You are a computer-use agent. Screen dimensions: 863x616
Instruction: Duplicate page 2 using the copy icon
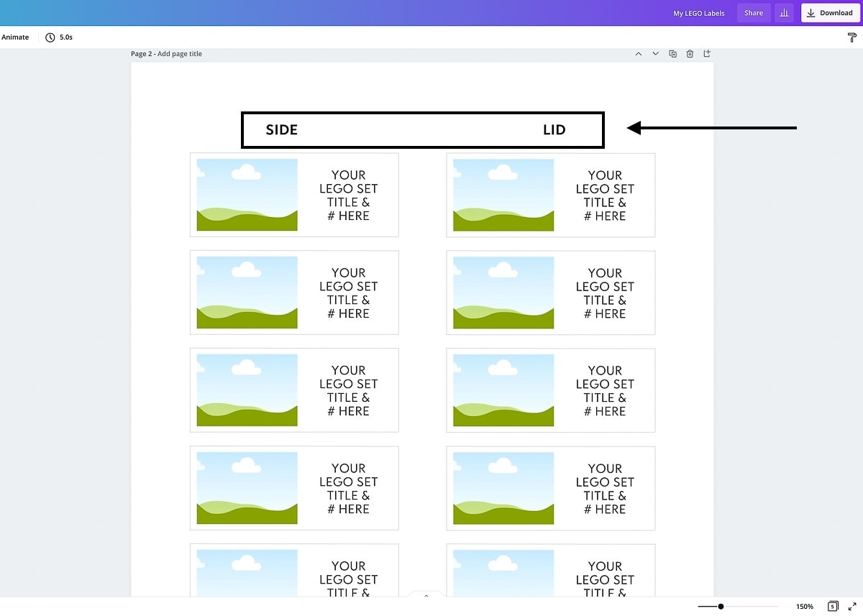click(672, 54)
